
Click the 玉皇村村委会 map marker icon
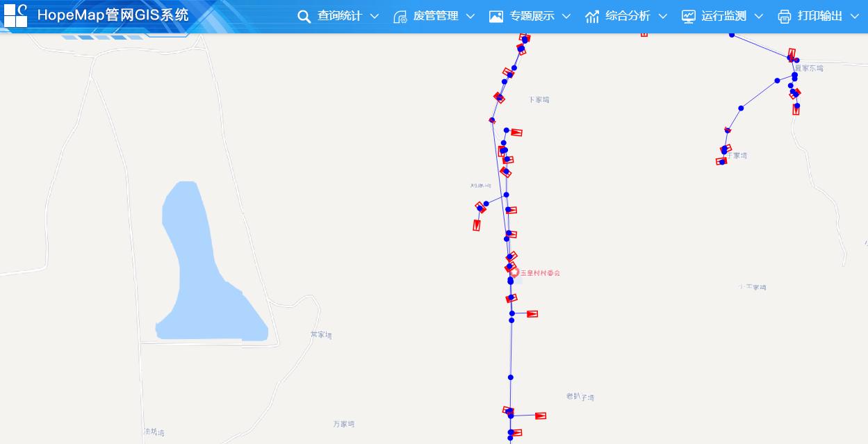tap(514, 272)
